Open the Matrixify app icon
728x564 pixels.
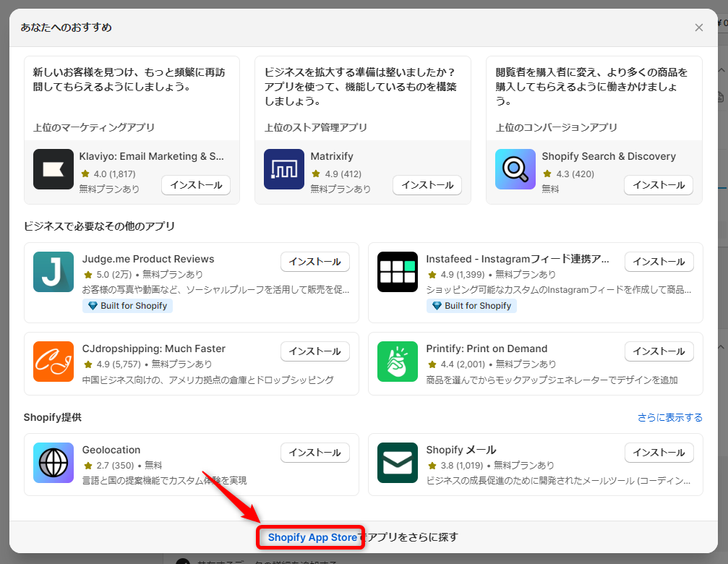pyautogui.click(x=284, y=169)
